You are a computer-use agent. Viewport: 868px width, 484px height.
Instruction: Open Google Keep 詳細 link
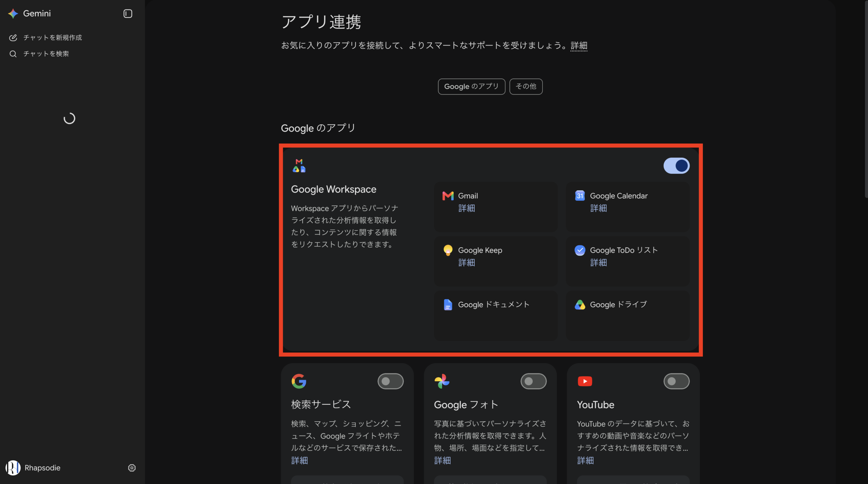(x=467, y=263)
